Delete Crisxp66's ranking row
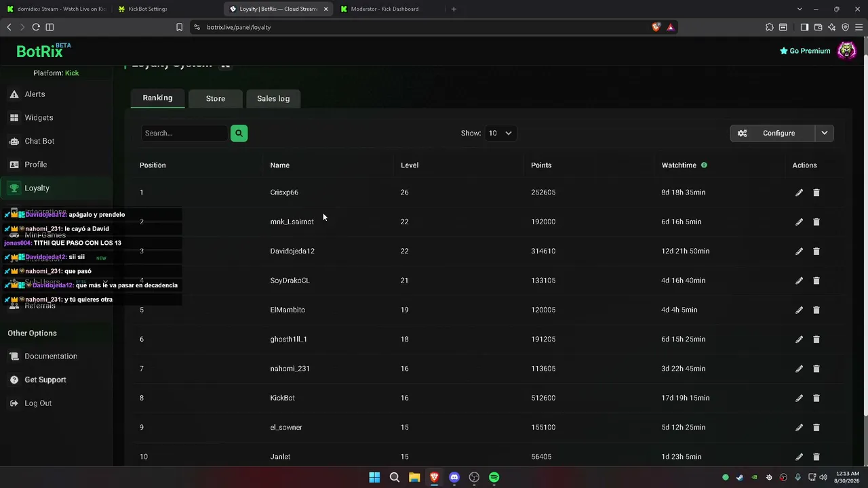 point(816,192)
